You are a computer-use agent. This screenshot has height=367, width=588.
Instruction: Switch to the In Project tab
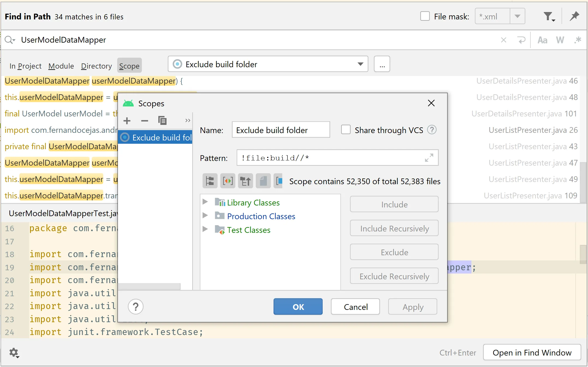pos(25,66)
